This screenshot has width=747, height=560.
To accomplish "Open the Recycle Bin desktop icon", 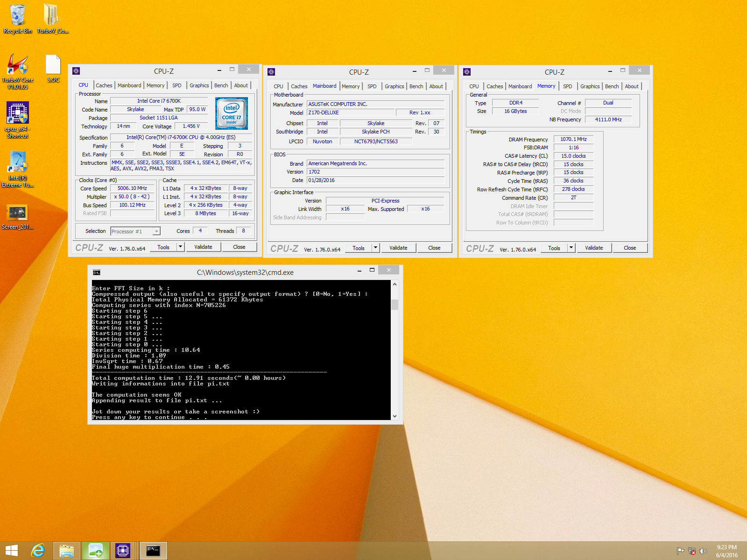I will [17, 19].
